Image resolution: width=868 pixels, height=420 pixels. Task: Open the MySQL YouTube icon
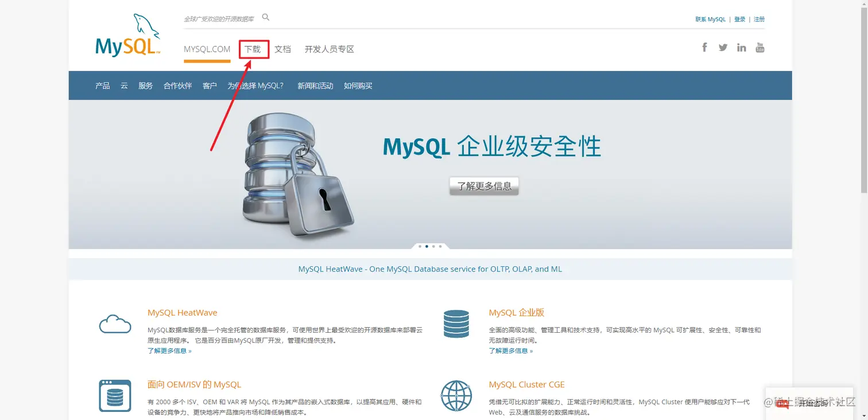[x=760, y=47]
